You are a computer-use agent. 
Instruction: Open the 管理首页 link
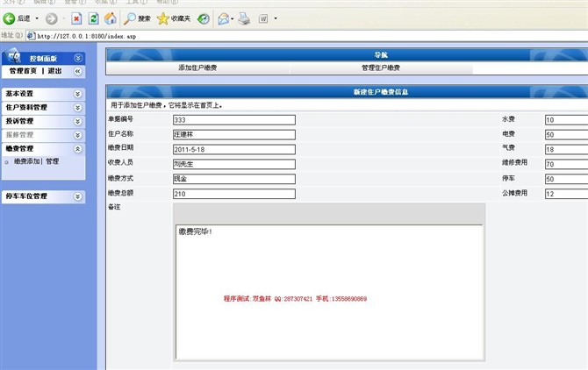[x=23, y=71]
